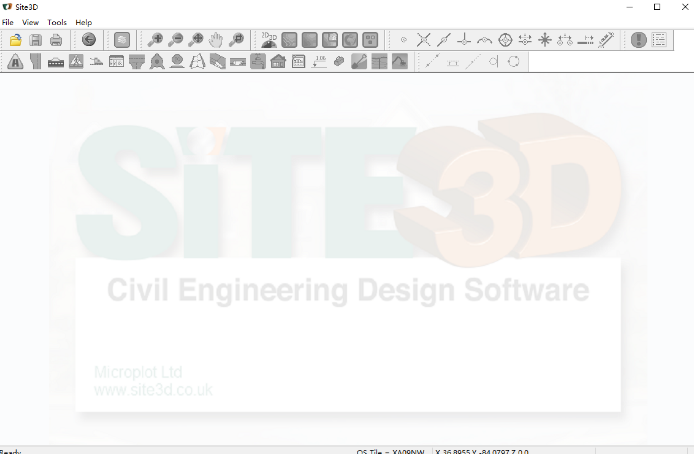Select the crosshair target snap icon
The image size is (694, 454).
point(505,40)
